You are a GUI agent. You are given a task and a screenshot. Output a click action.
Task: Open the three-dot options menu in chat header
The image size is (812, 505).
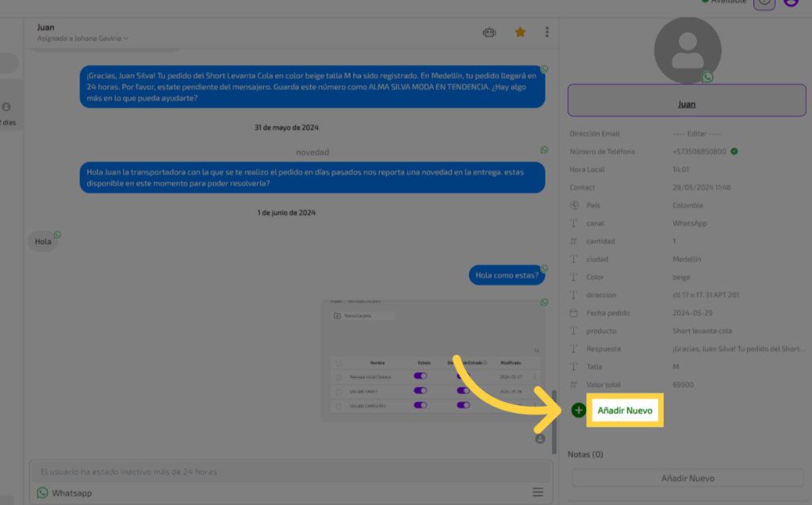(547, 33)
